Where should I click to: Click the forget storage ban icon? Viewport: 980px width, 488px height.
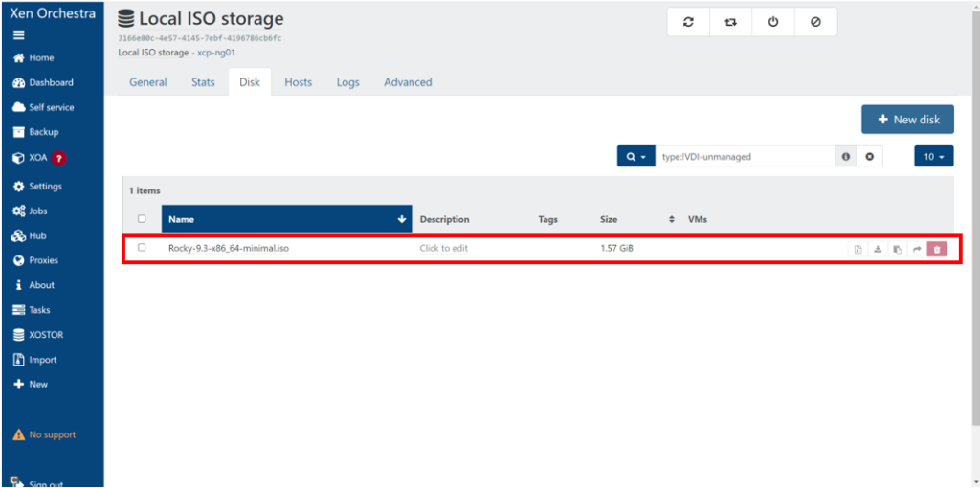click(x=815, y=22)
